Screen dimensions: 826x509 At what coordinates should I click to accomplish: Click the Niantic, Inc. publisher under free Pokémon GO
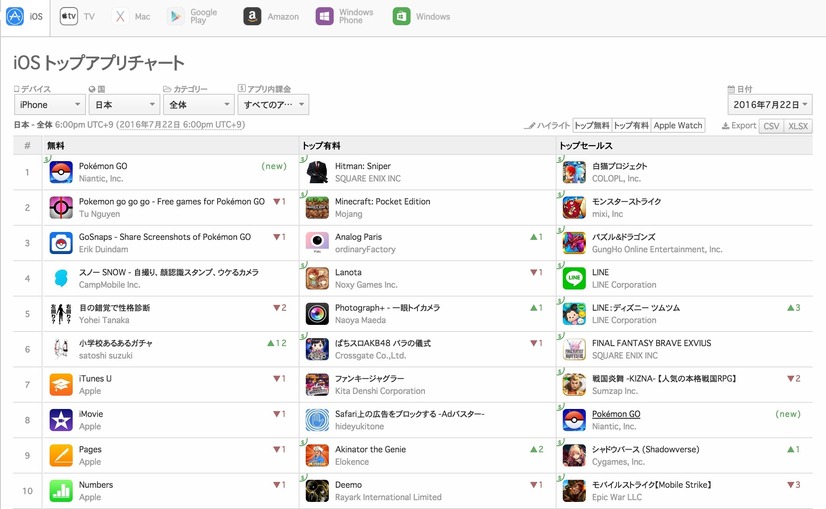(x=101, y=179)
